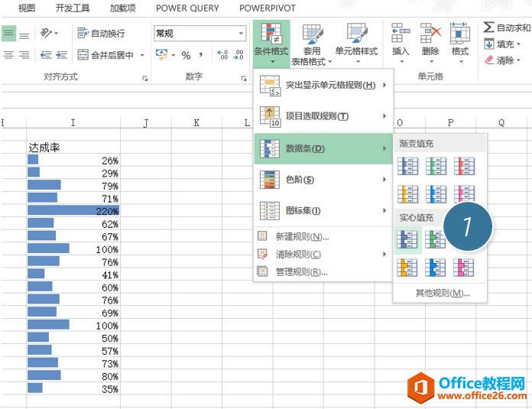Screen dimensions: 532x409
Task: Click the percent style button
Action: (186, 55)
